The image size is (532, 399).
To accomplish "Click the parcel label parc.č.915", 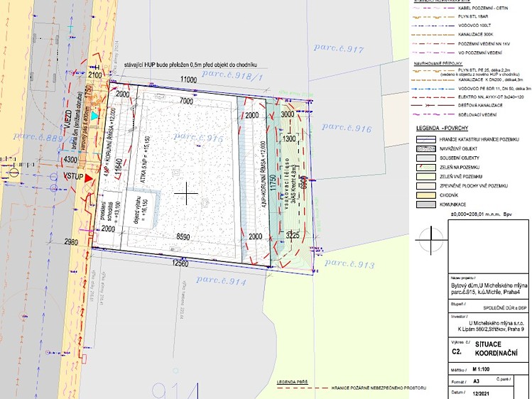I will [198, 137].
